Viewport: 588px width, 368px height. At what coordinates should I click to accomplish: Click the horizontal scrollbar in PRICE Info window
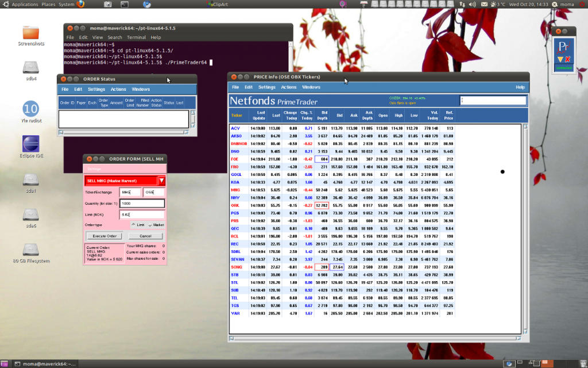[x=375, y=338]
